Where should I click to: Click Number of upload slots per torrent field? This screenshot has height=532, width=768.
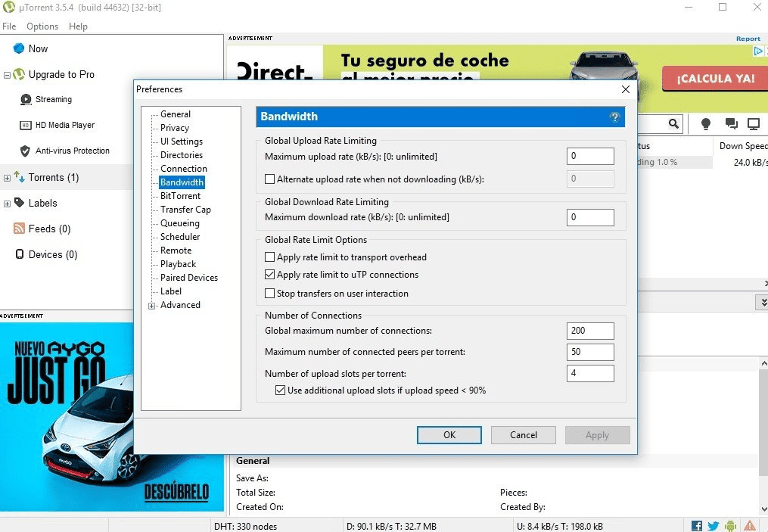tap(590, 373)
